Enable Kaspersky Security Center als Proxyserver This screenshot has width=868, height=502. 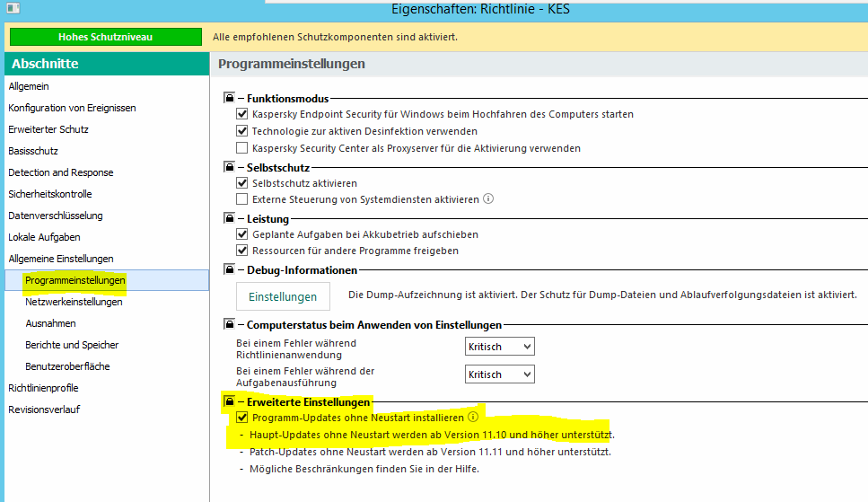pyautogui.click(x=242, y=148)
